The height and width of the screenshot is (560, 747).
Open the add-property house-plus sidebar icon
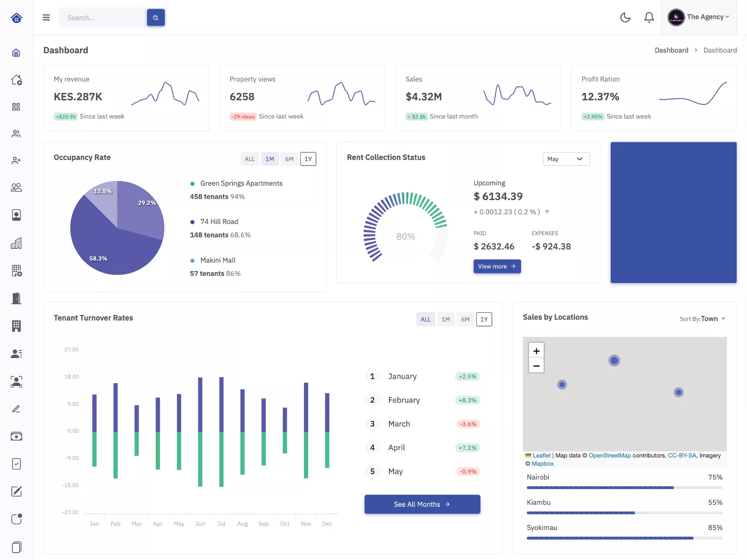point(16,80)
